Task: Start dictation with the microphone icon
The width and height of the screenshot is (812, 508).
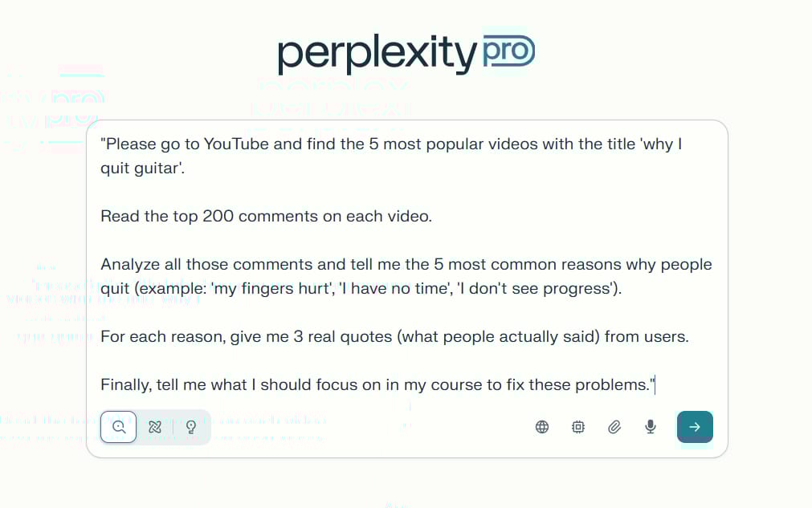Action: 651,427
